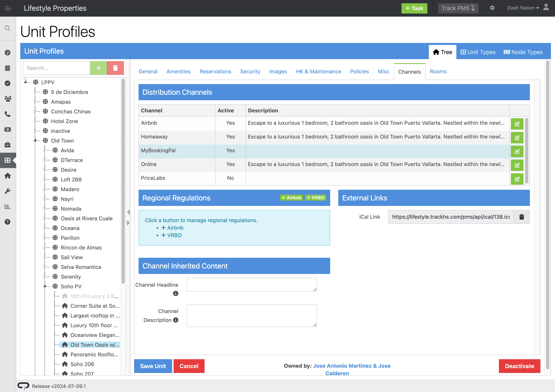Viewport: 555px width, 392px height.
Task: Open the Track PMS dropdown
Action: (x=458, y=8)
